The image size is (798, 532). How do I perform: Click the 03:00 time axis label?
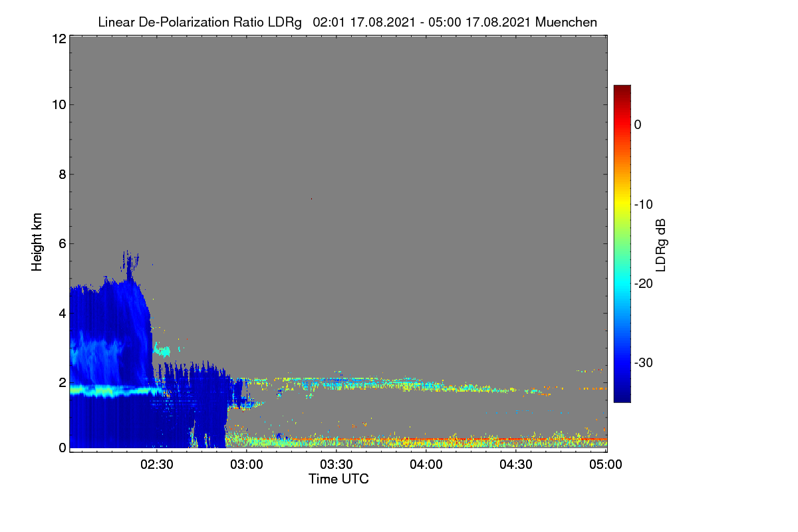[x=247, y=465]
